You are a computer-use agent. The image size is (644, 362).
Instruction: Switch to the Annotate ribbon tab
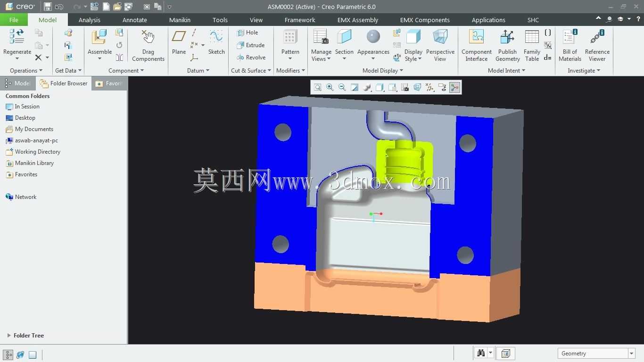pos(135,20)
